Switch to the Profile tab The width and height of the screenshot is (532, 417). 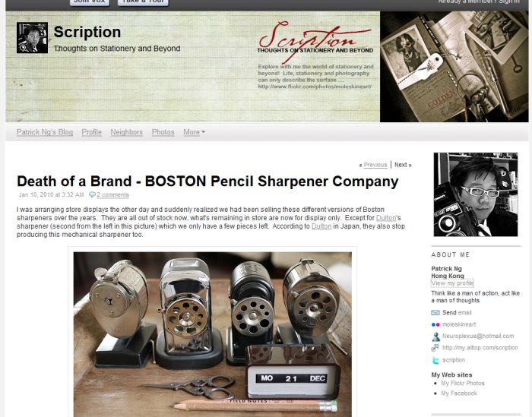(x=92, y=132)
